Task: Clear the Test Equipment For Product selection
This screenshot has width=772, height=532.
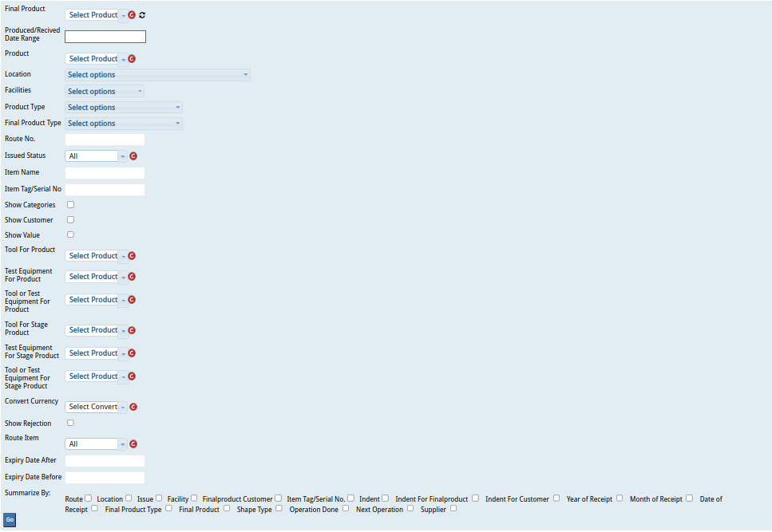Action: point(131,276)
